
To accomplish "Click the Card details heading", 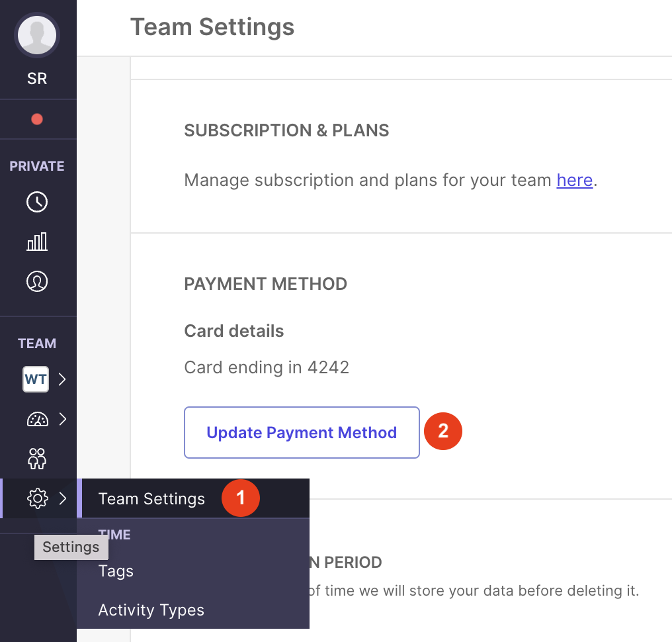I will click(233, 331).
